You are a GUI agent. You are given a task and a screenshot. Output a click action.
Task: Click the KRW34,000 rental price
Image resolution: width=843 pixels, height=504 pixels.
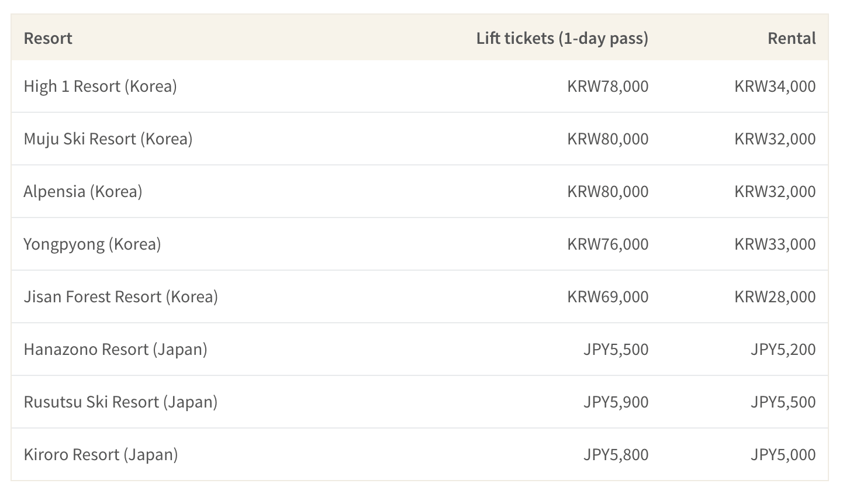tap(775, 86)
